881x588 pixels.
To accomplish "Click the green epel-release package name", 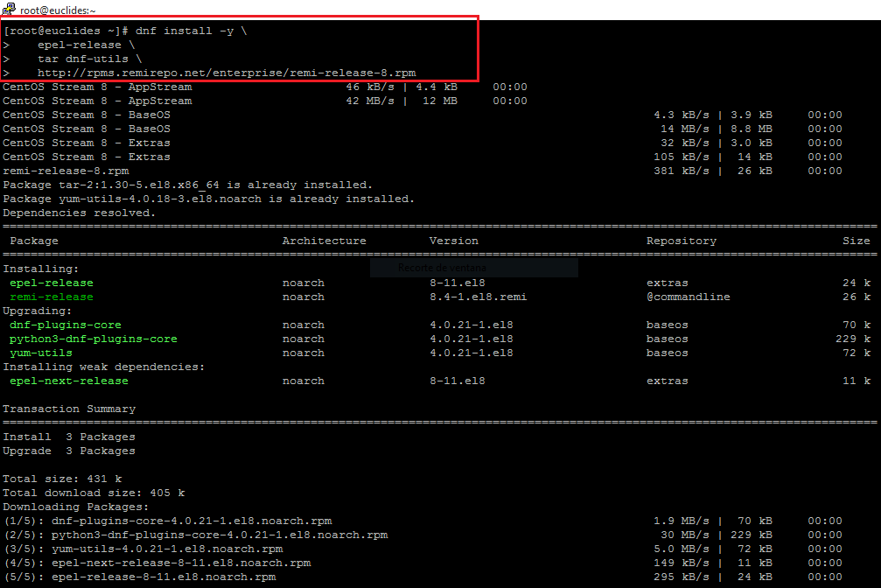I will tap(52, 283).
